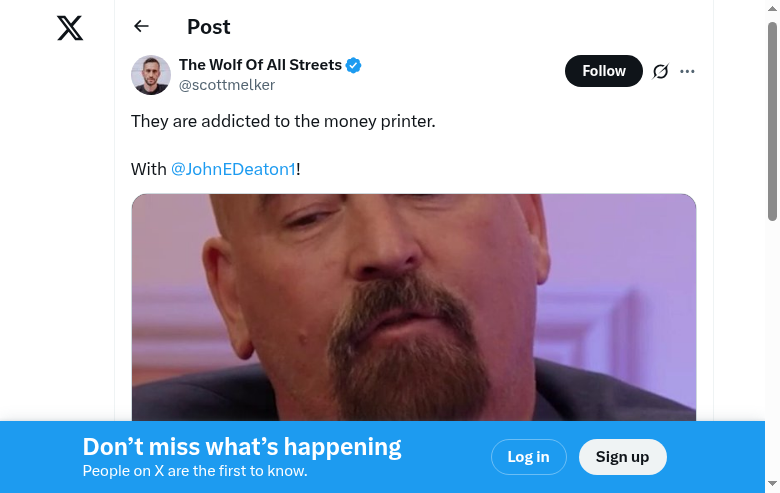
Task: Open The Wolf Of All Streets profile name
Action: [x=260, y=65]
